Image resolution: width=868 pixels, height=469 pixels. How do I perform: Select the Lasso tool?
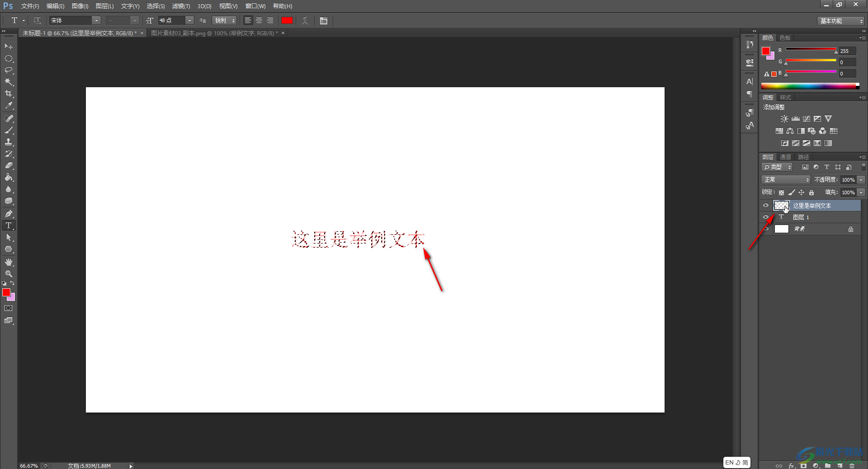pos(9,70)
